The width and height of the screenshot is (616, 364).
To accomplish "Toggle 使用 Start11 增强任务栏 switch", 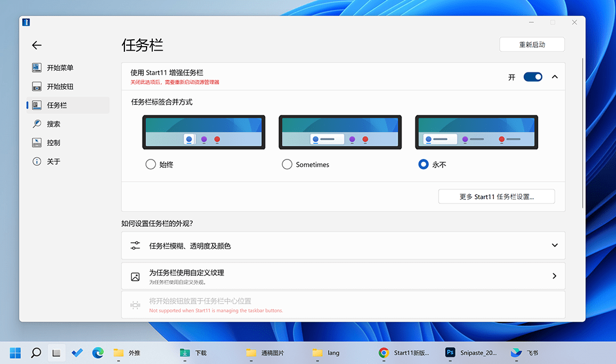I will point(533,77).
